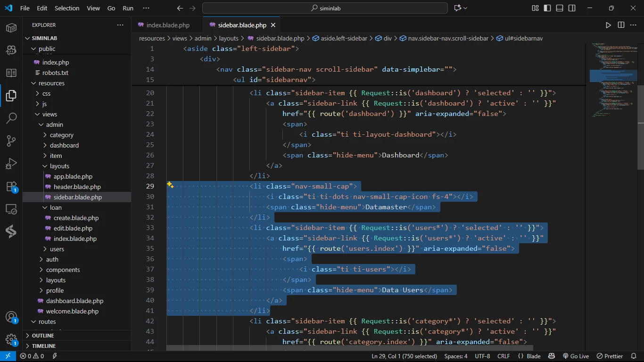This screenshot has width=644, height=362.
Task: Open the Remote Explorer view
Action: 11,209
